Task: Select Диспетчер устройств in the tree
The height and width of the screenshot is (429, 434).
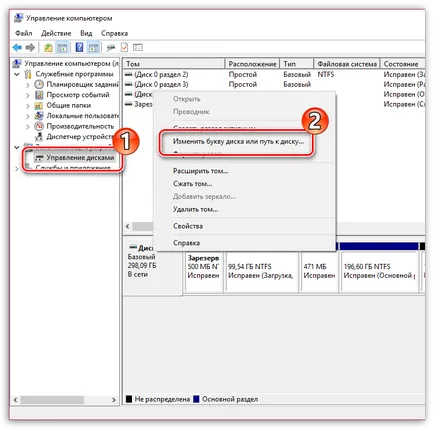Action: [x=80, y=137]
